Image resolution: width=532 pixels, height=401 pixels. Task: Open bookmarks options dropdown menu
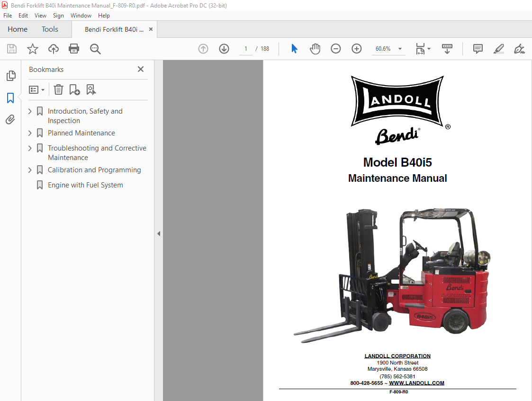pyautogui.click(x=36, y=90)
